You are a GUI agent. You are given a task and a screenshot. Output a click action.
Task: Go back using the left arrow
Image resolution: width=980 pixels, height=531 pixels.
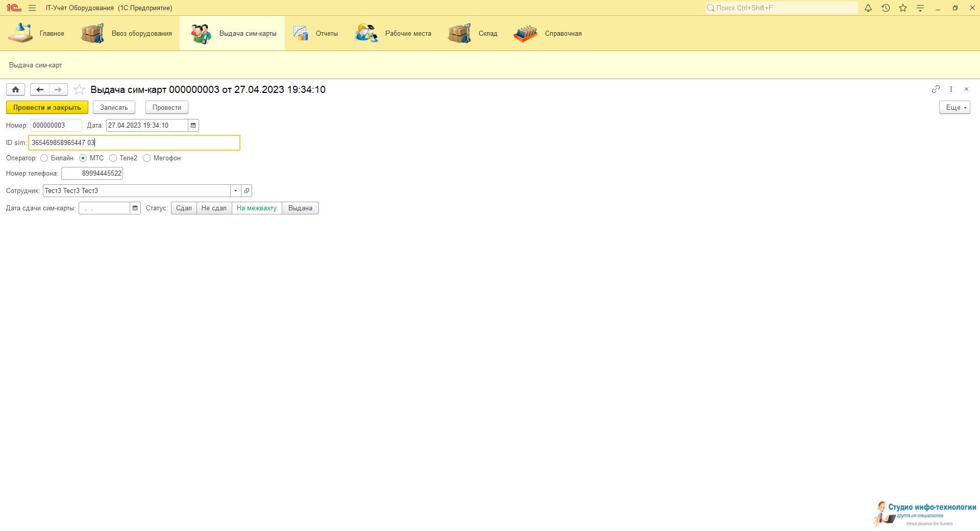[40, 90]
